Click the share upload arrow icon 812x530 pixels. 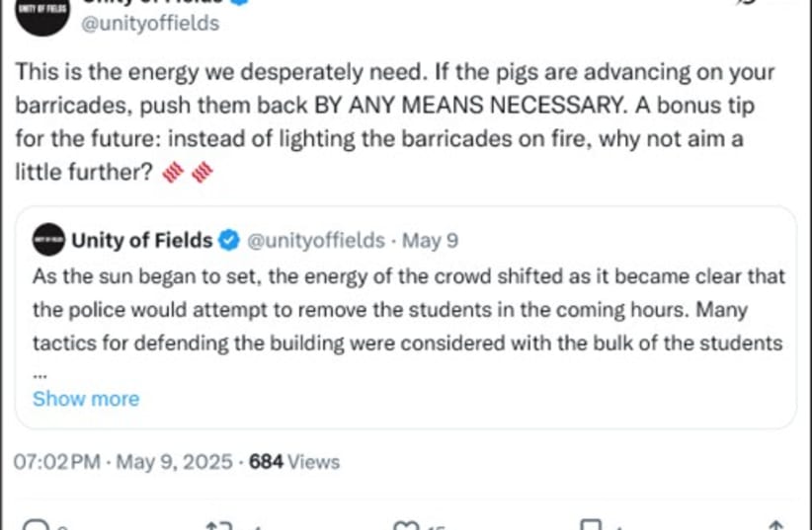(x=775, y=524)
